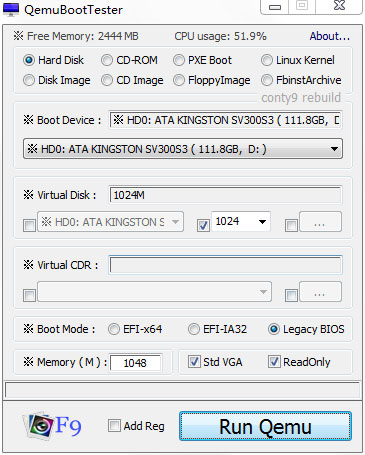The height and width of the screenshot is (455, 365).
Task: Open the About... link
Action: 330,36
